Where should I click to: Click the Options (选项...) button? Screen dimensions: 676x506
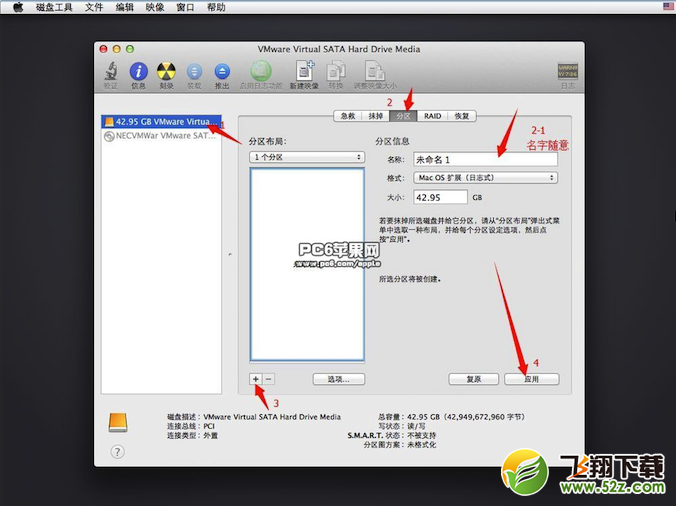pos(339,379)
